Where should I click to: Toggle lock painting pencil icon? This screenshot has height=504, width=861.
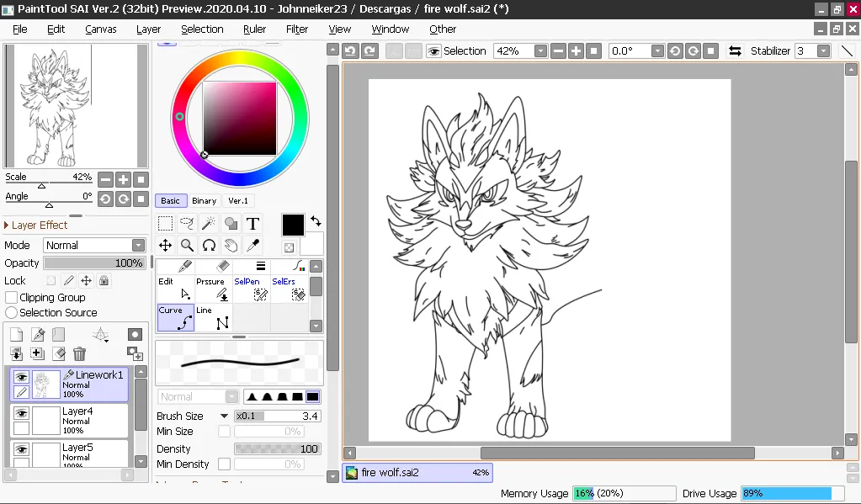[69, 280]
